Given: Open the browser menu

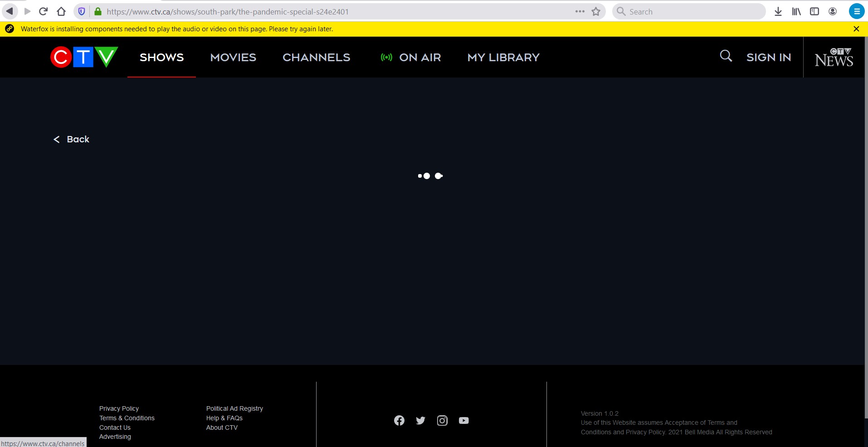Looking at the screenshot, I should (x=857, y=11).
